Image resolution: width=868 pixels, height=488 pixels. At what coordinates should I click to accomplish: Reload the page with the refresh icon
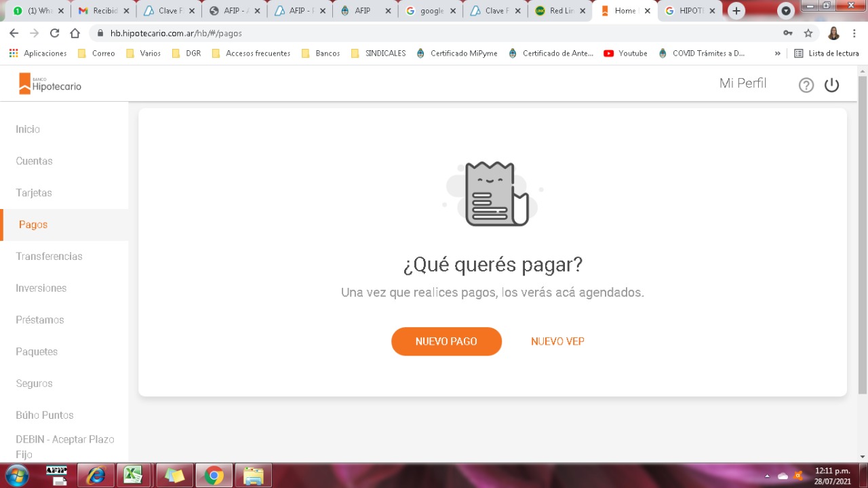(55, 33)
